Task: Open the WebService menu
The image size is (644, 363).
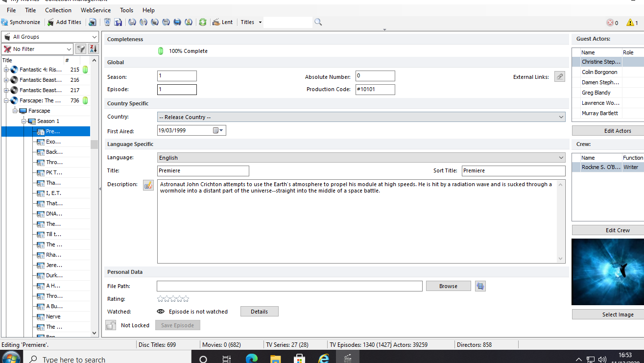Action: tap(95, 10)
